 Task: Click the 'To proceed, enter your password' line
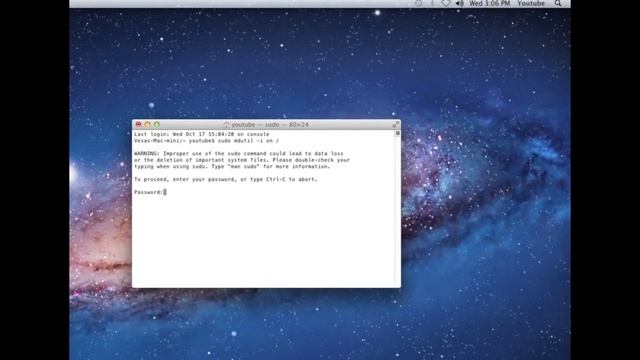pos(225,179)
